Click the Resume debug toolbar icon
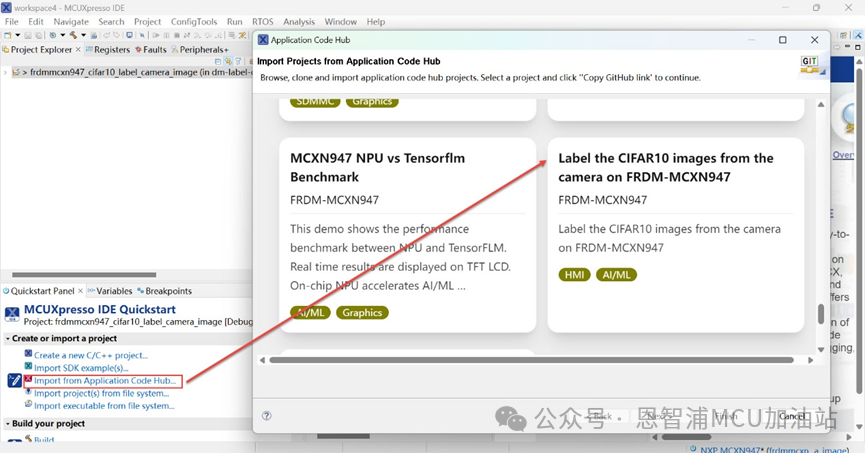Screen dimensions: 865x453 (156, 35)
